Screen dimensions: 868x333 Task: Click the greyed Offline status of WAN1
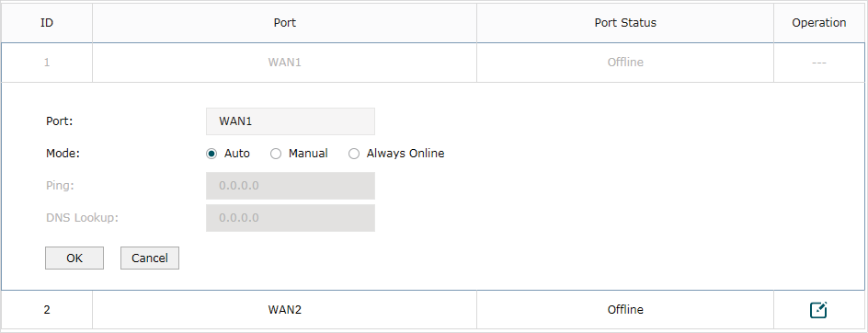click(625, 62)
